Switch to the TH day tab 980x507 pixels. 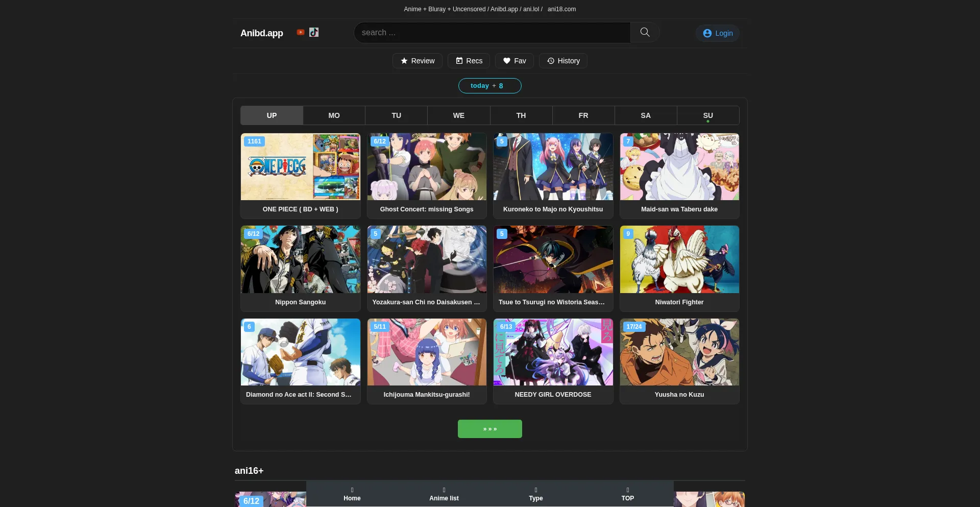coord(521,115)
